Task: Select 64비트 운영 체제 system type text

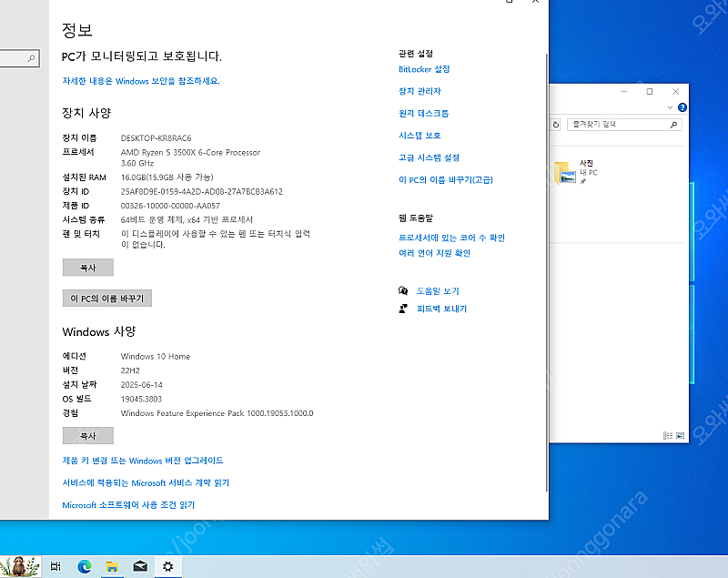Action: click(x=187, y=219)
